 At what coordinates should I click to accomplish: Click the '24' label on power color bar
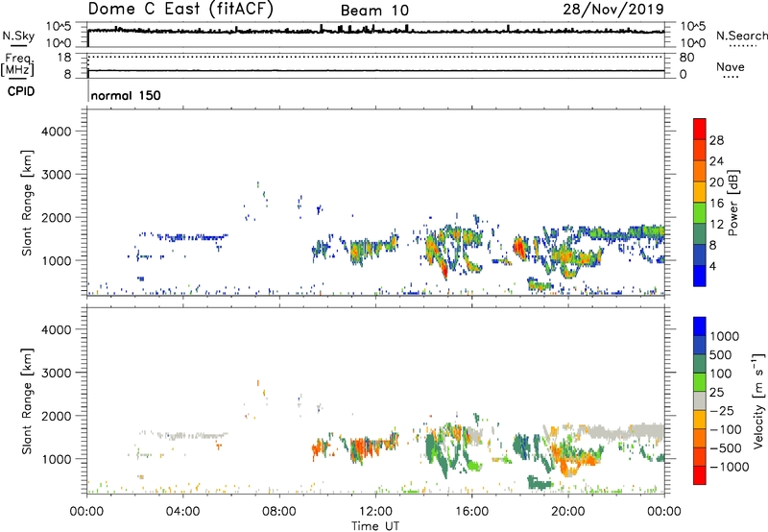click(x=716, y=161)
